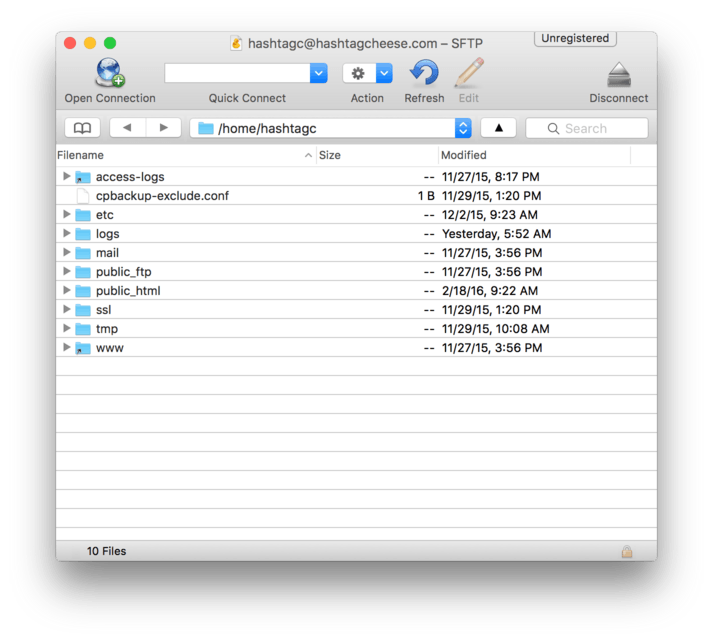This screenshot has width=713, height=641.
Task: Expand the access-logs folder triangle
Action: click(66, 176)
